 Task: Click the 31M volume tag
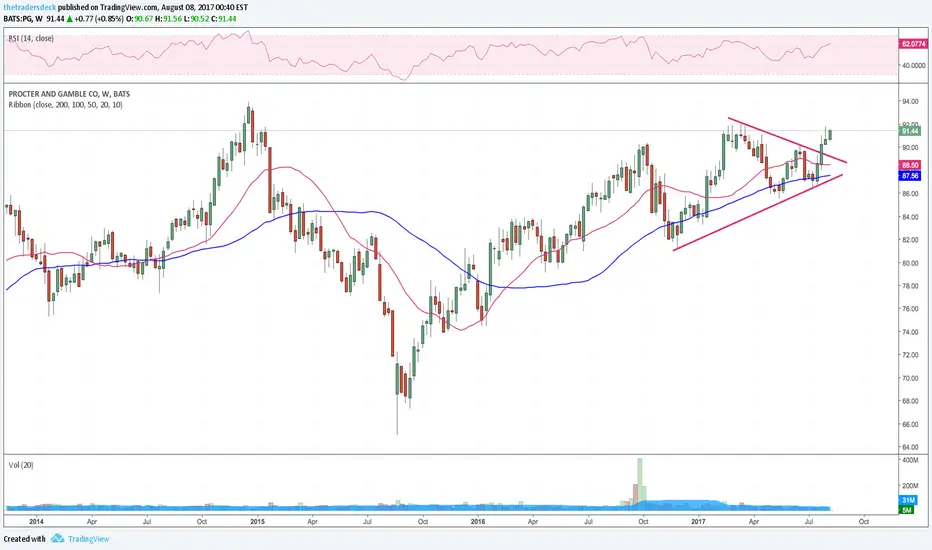coord(907,501)
